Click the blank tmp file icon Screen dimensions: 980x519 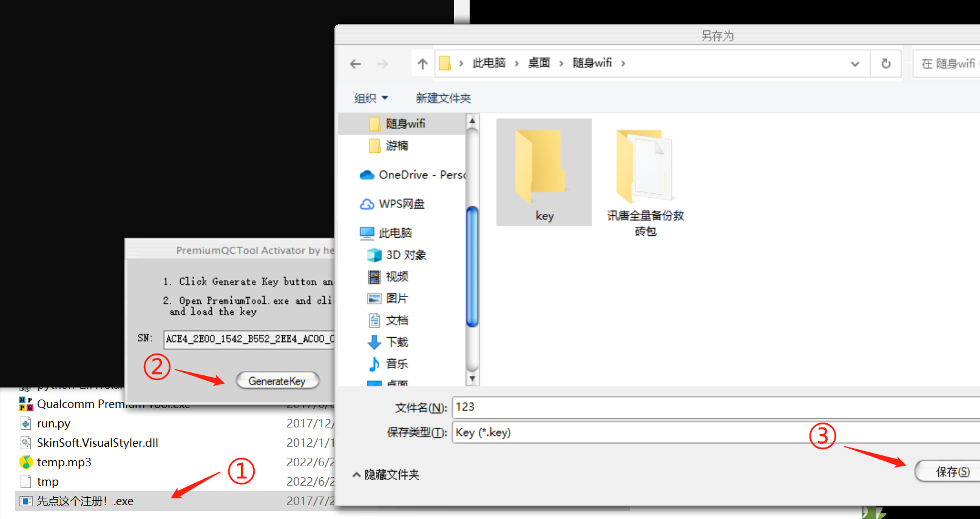tap(25, 481)
